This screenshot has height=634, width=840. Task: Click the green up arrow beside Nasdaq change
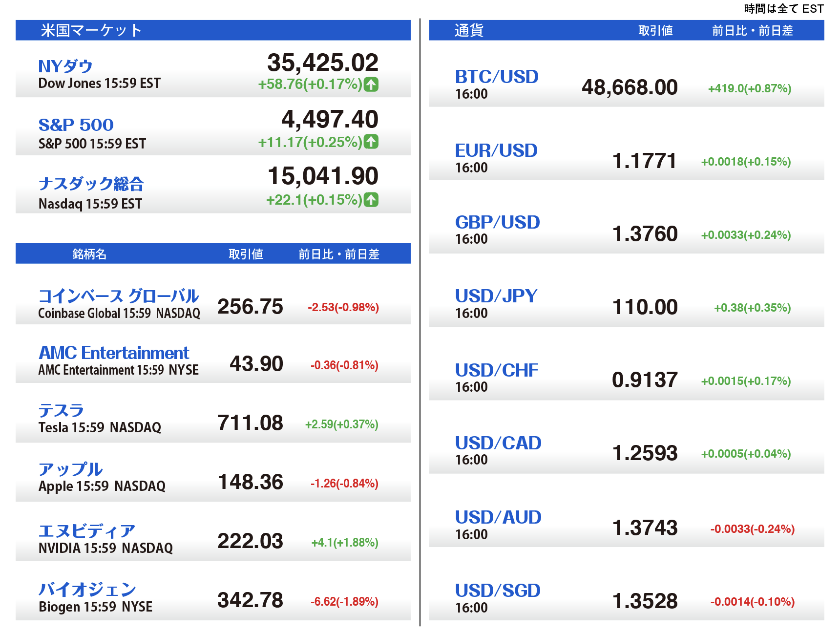coord(371,200)
